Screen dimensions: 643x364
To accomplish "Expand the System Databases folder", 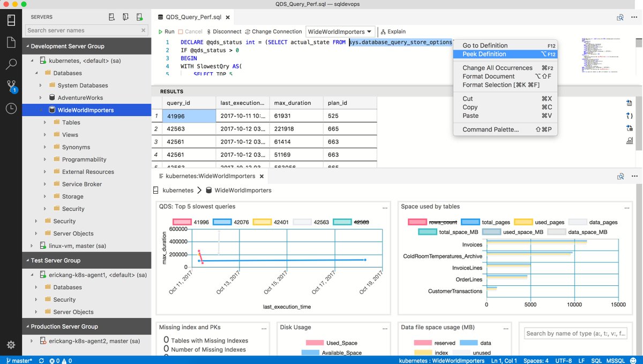I will pos(40,85).
